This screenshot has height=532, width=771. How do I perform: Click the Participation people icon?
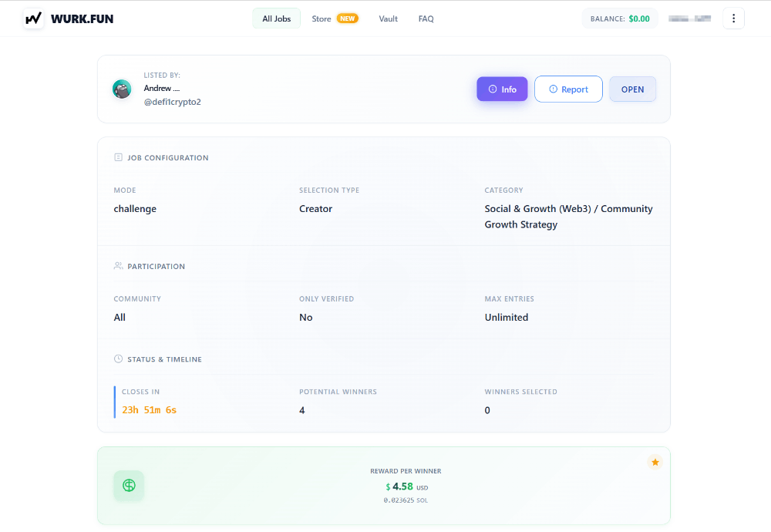[x=118, y=266]
